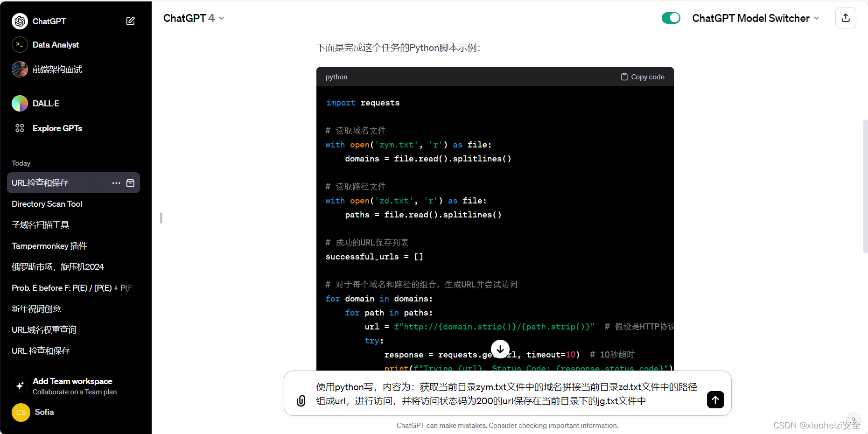The width and height of the screenshot is (868, 434).
Task: Click the 'for domain in domains:' line
Action: tap(379, 299)
